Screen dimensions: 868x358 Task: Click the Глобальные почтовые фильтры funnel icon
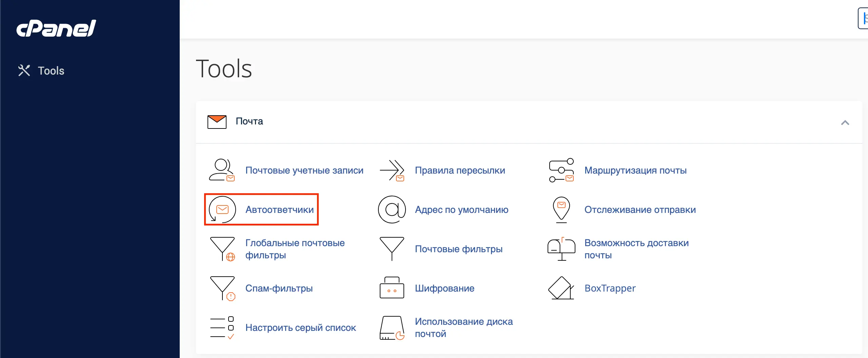point(222,249)
